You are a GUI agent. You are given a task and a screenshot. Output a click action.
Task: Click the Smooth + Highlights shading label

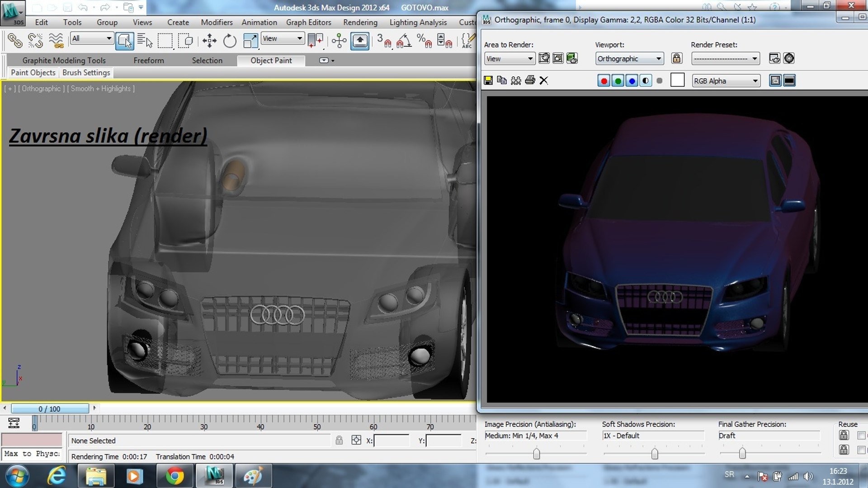101,89
